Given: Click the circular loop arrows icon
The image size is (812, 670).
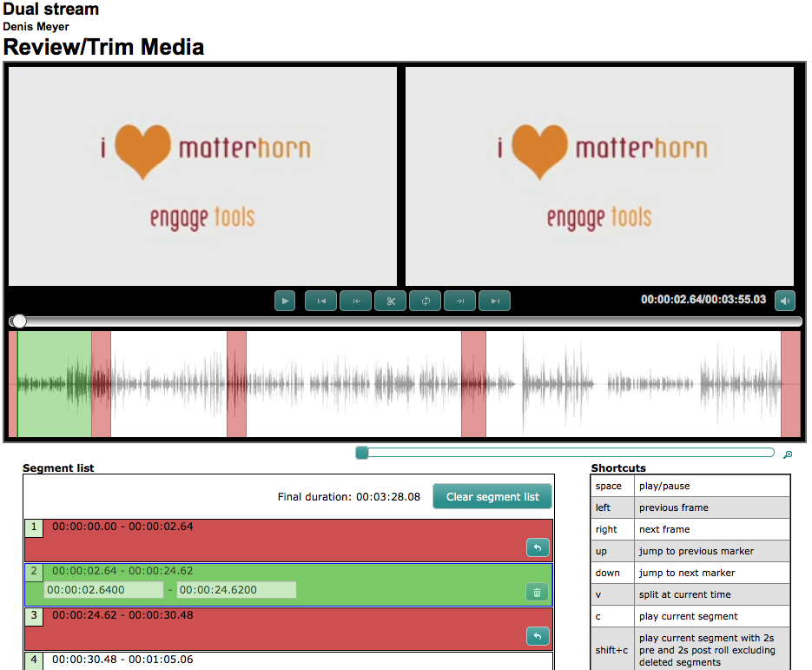Looking at the screenshot, I should point(426,301).
